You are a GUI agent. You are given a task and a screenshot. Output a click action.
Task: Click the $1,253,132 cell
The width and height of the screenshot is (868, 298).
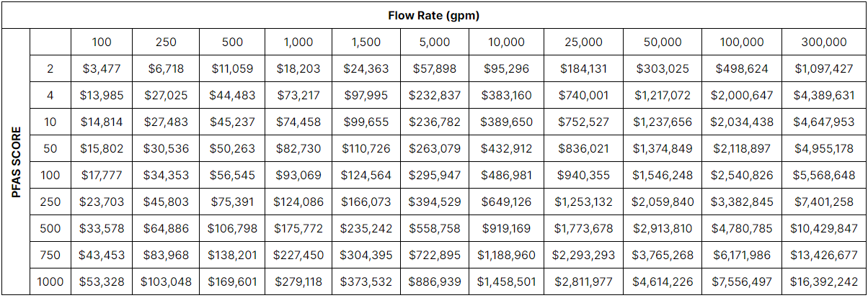coord(583,202)
